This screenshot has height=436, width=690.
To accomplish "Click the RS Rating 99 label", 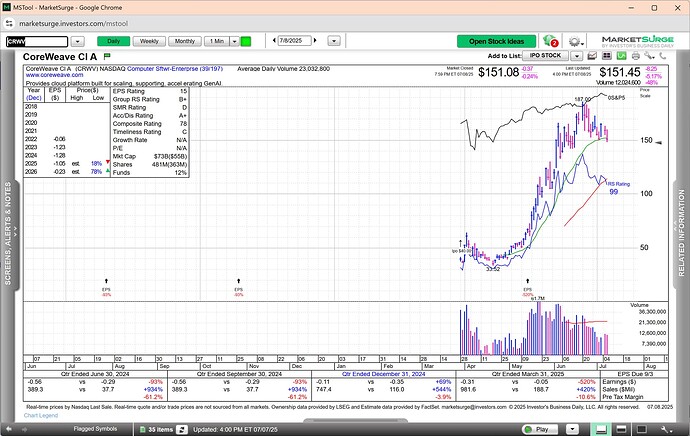I will 618,188.
